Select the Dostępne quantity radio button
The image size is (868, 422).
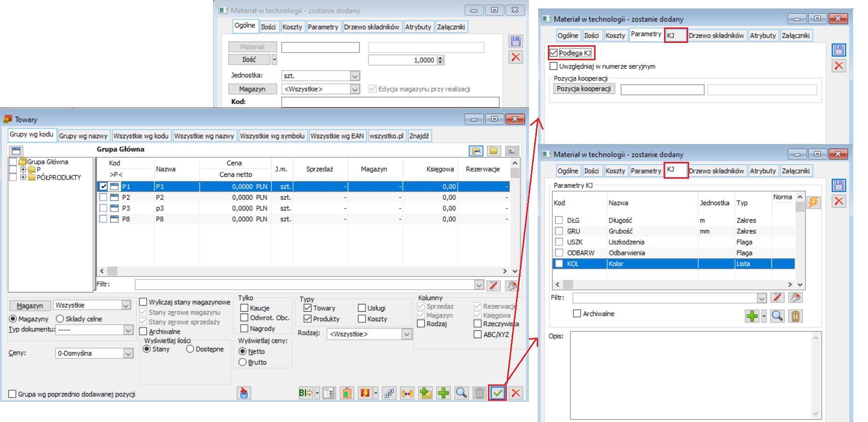click(x=190, y=349)
